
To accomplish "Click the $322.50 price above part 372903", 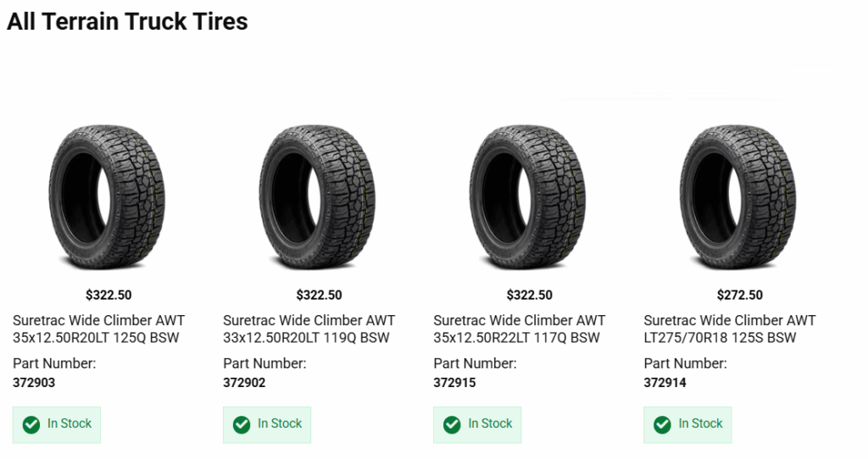I will (108, 296).
